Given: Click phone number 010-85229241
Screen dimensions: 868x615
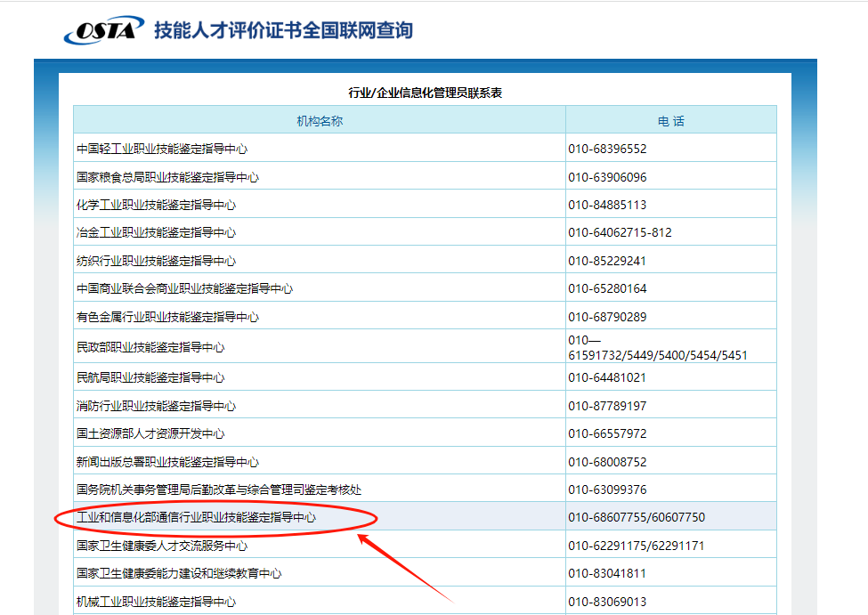Looking at the screenshot, I should pos(607,261).
